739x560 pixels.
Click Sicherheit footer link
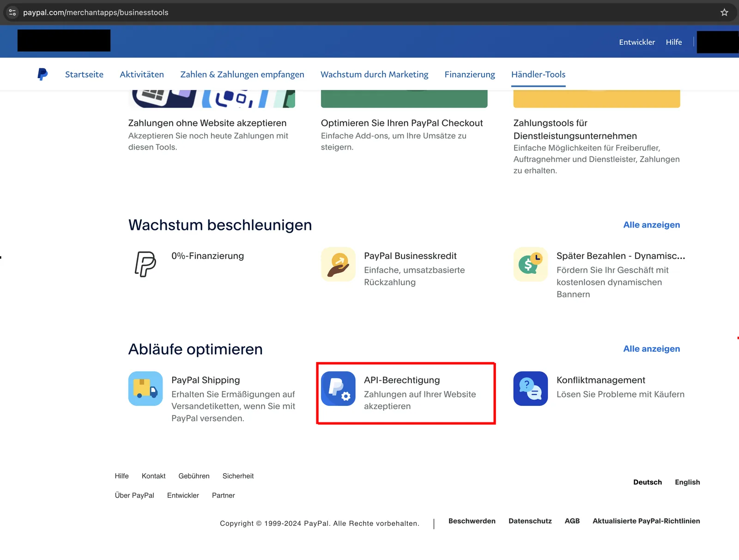[238, 476]
